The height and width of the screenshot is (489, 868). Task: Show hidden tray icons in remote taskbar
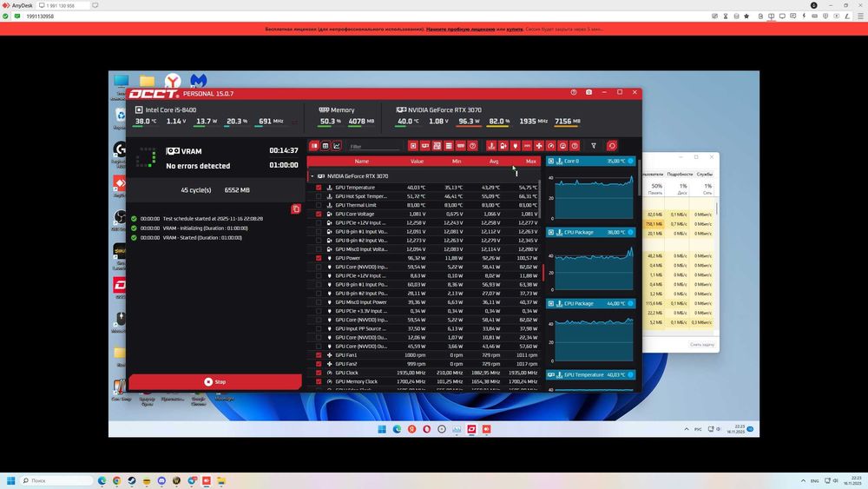coord(687,429)
